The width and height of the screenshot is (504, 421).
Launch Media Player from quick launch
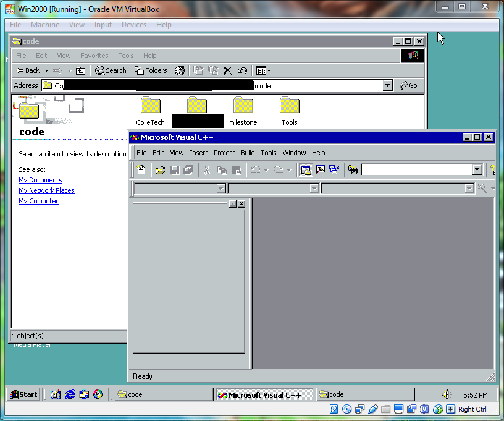98,394
